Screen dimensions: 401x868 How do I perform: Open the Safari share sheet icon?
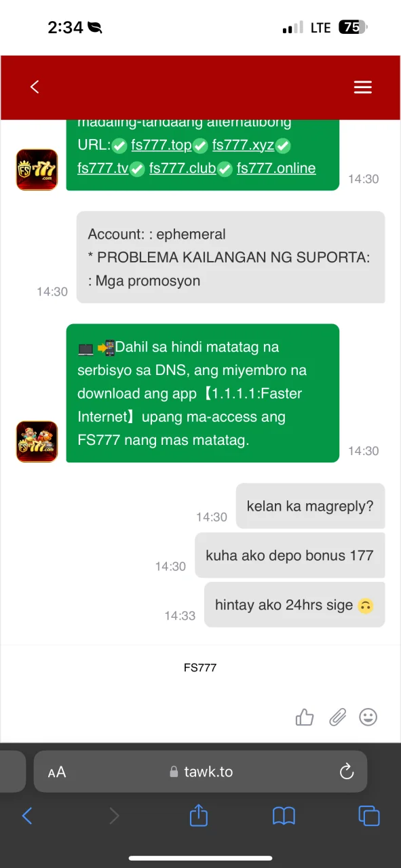tap(198, 814)
